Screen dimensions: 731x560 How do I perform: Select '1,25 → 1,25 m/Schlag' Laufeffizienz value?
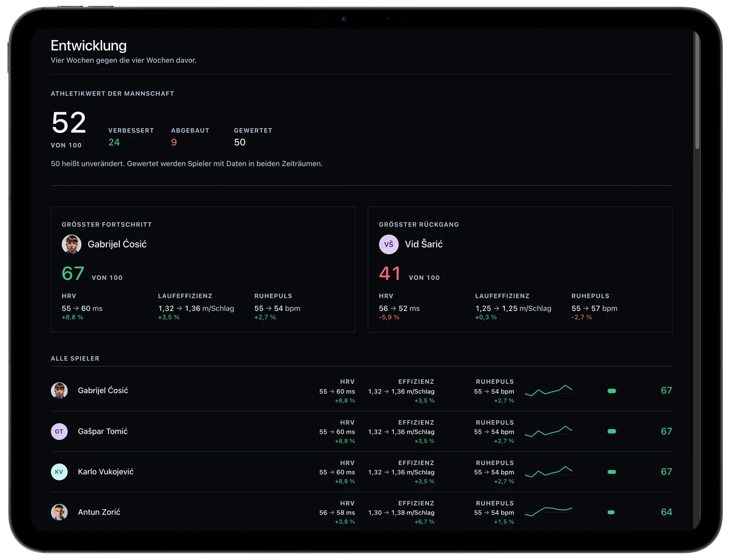pos(513,309)
